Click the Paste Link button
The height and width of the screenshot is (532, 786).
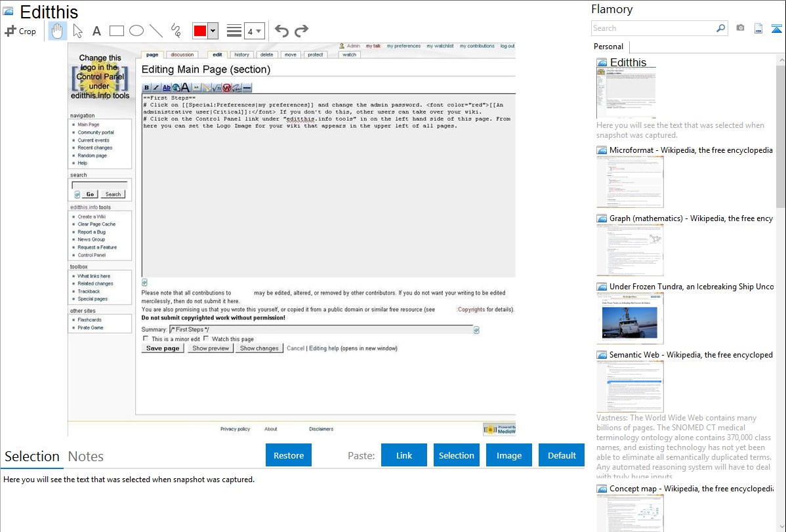[x=404, y=455]
